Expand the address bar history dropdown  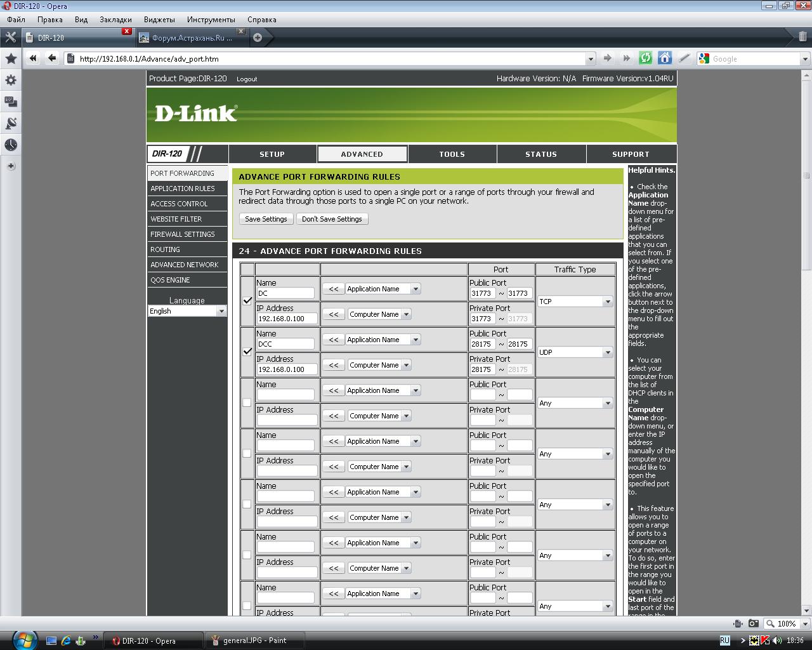[x=591, y=58]
